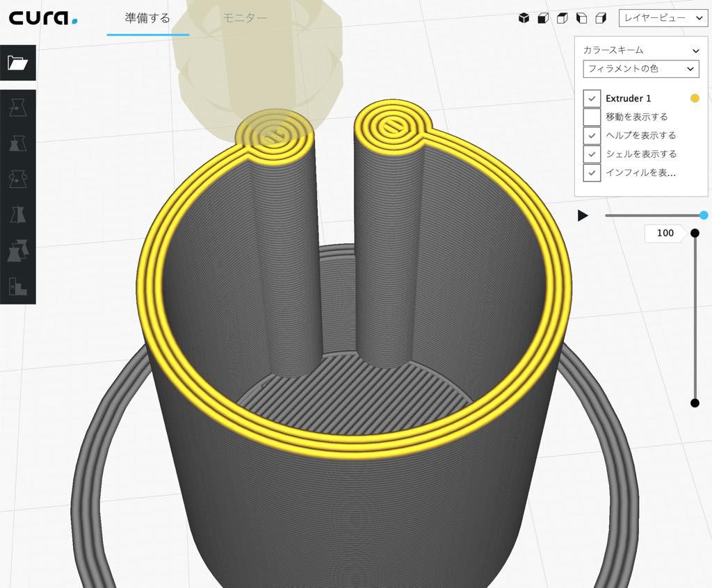Click the Extruder 1 yellow color dot
712x588 pixels.
(x=695, y=98)
